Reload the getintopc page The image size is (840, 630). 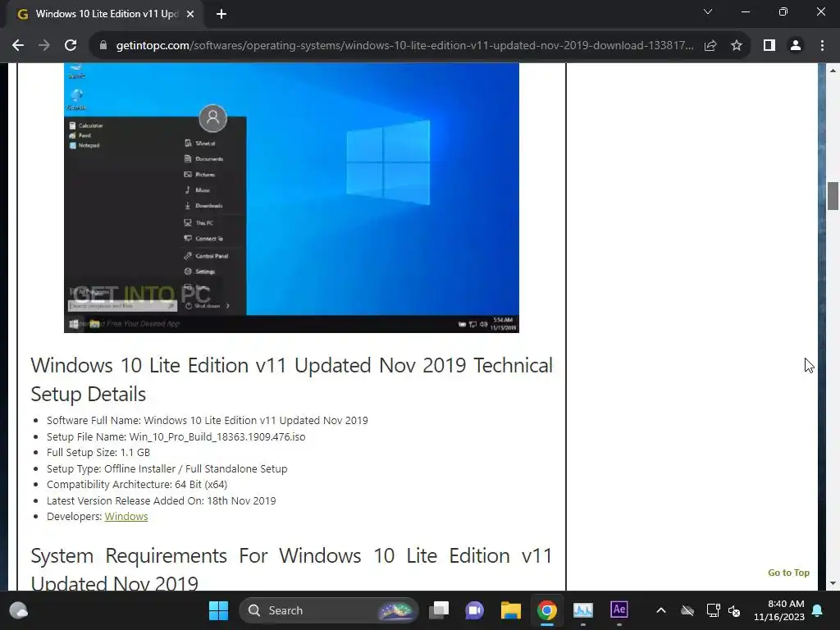(x=71, y=46)
